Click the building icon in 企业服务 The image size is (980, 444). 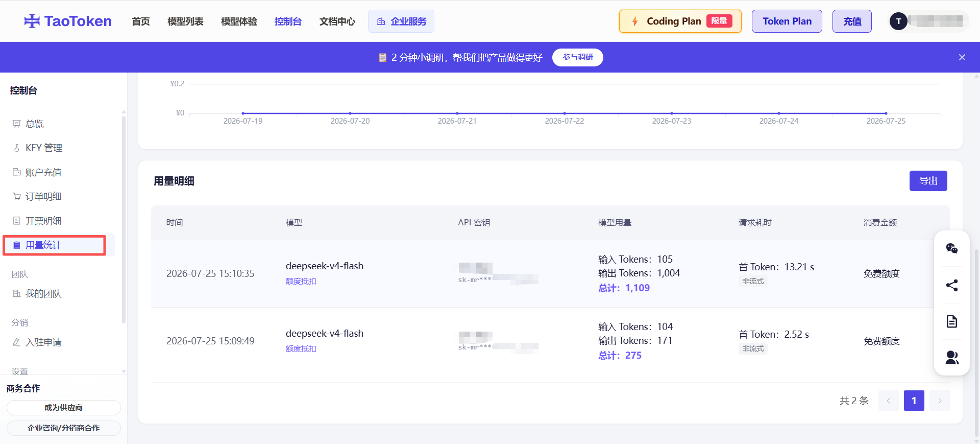[381, 21]
